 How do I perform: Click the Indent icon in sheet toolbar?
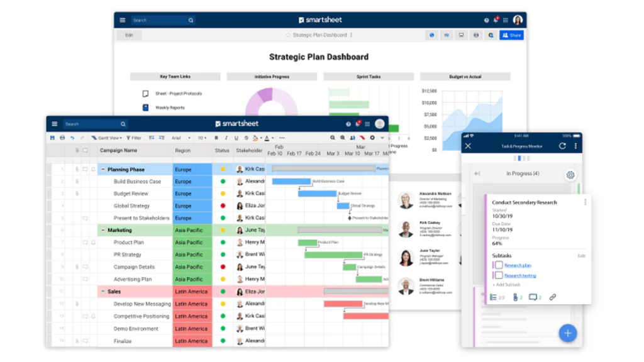pos(162,138)
